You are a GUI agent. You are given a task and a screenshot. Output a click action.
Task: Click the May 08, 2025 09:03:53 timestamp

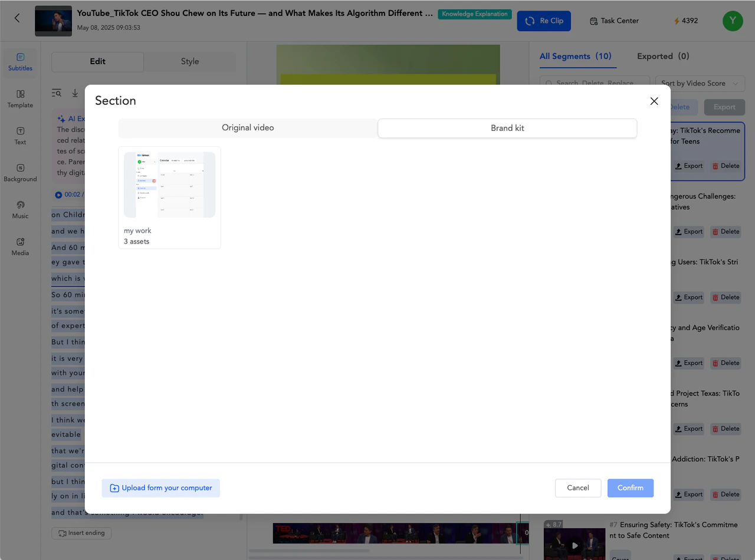point(109,28)
